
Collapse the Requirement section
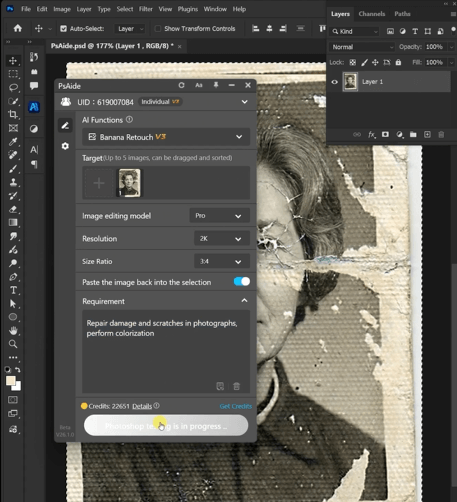pos(244,301)
